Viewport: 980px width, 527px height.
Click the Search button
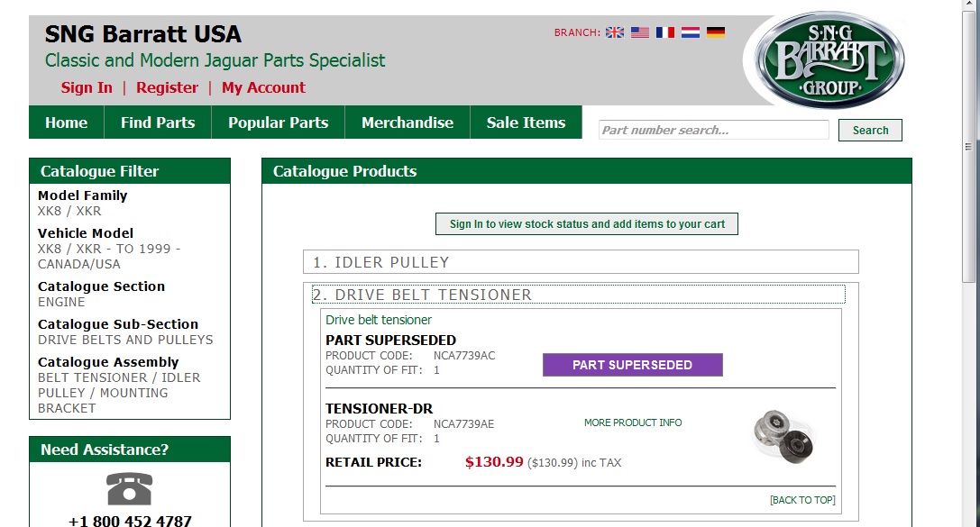tap(870, 130)
